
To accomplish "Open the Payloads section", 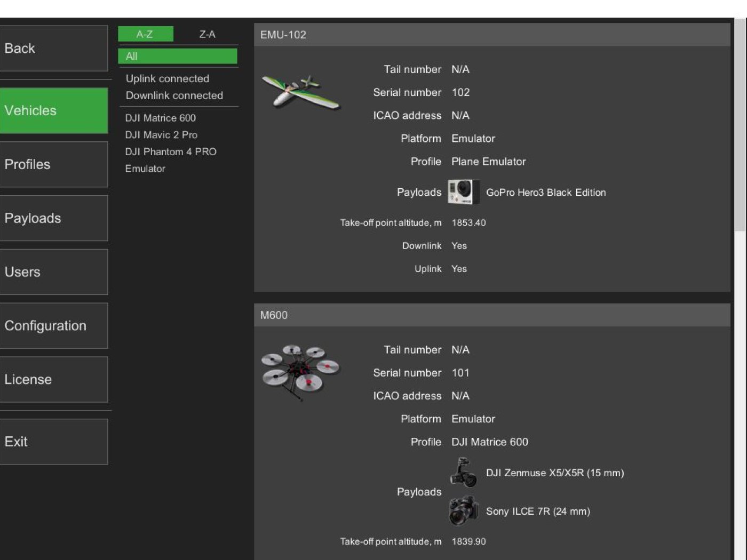I will click(53, 218).
